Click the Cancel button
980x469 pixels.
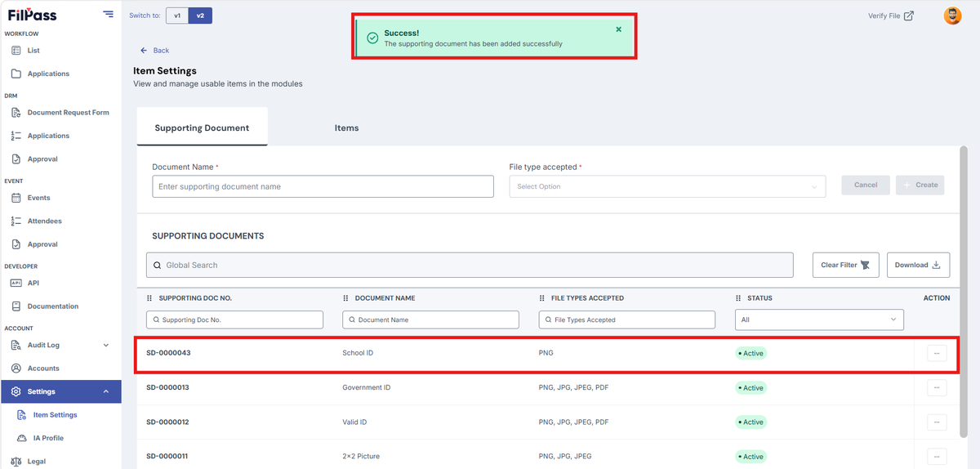866,185
